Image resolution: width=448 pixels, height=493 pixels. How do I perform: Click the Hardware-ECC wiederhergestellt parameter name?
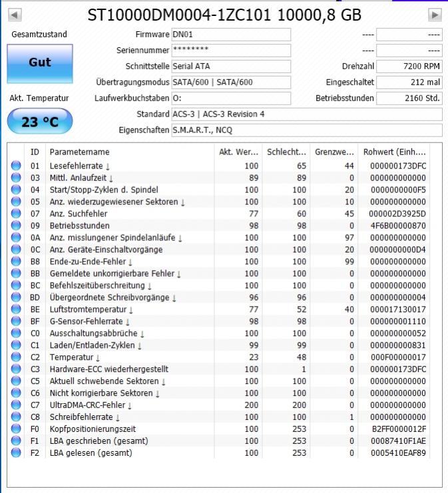point(109,369)
